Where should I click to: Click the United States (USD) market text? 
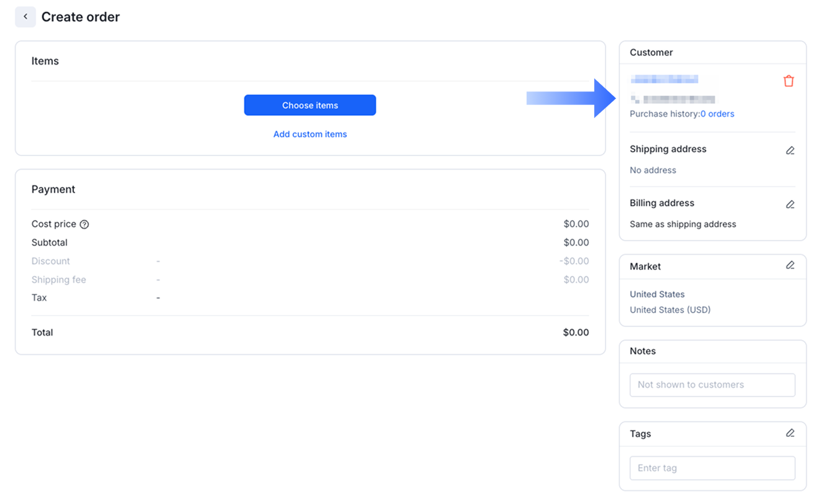(x=670, y=309)
